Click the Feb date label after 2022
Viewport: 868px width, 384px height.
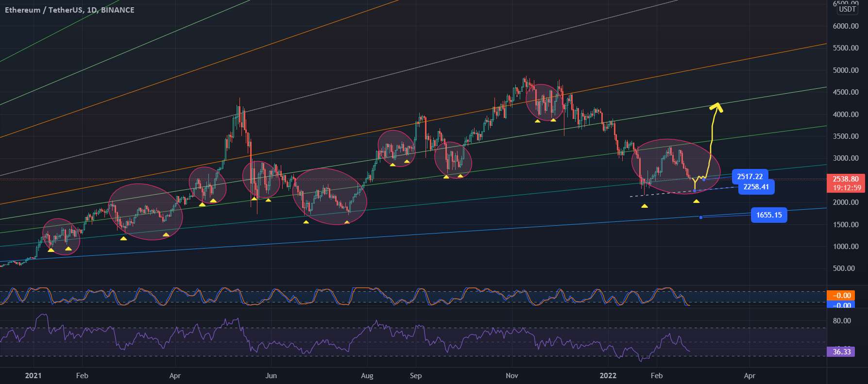point(656,376)
